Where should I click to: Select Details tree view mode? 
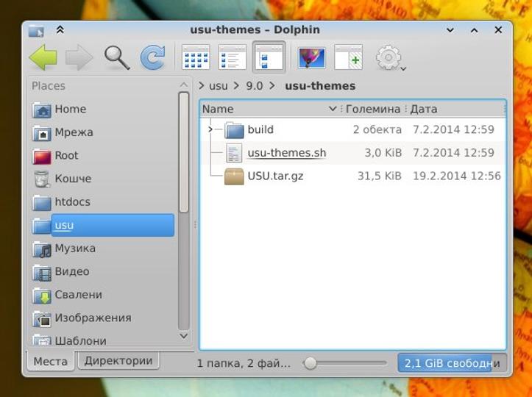269,57
